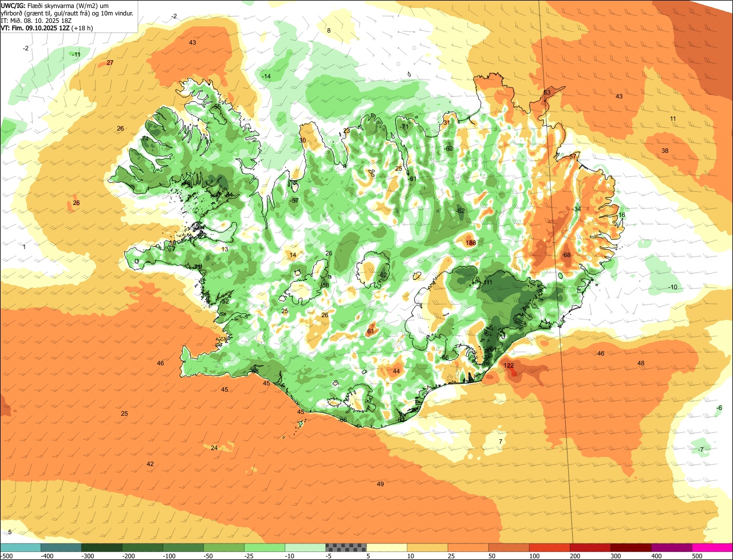Select the -6 value at the right edge

coord(719,408)
